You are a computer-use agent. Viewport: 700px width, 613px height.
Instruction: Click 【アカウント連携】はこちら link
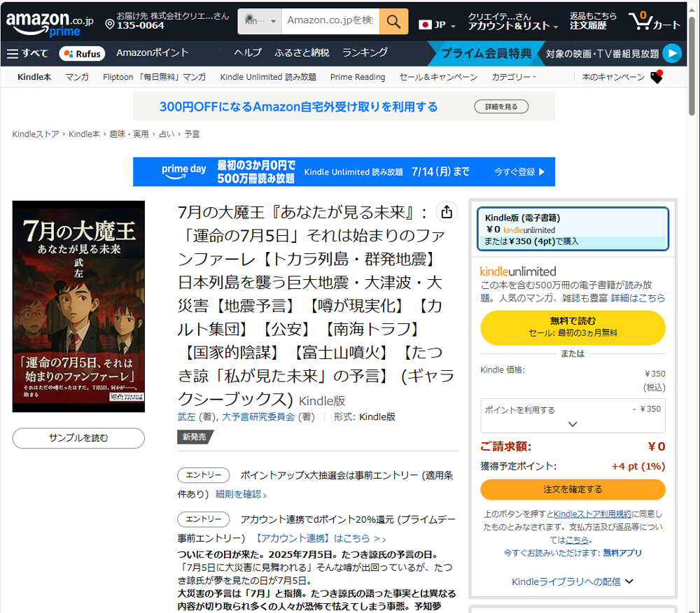[321, 539]
